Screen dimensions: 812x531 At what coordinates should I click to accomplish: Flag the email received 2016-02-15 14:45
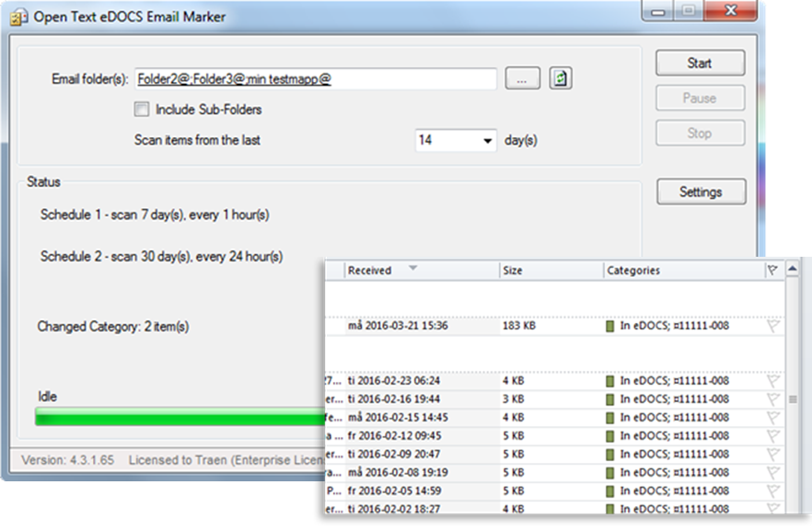pos(773,418)
